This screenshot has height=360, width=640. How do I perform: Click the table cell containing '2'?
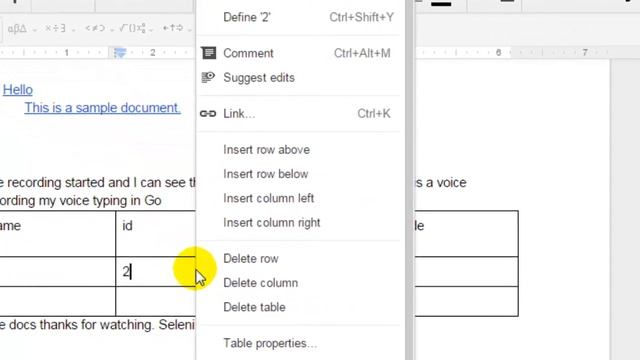(x=156, y=271)
